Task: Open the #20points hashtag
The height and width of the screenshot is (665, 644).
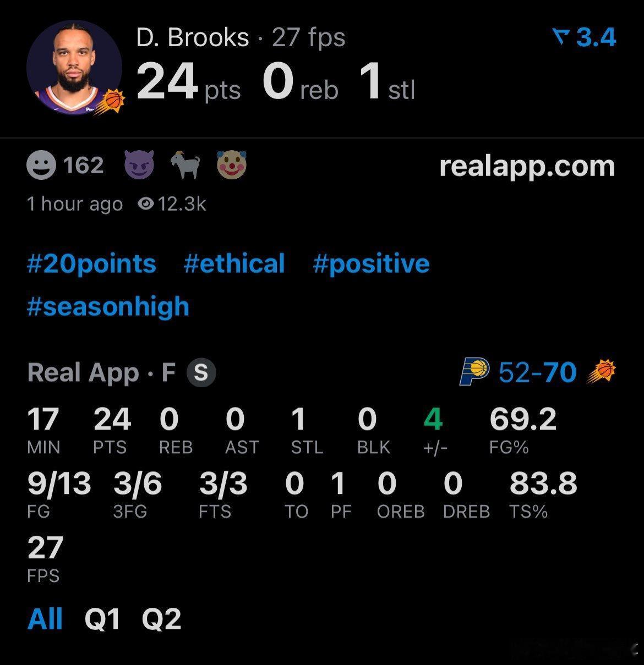Action: [91, 263]
